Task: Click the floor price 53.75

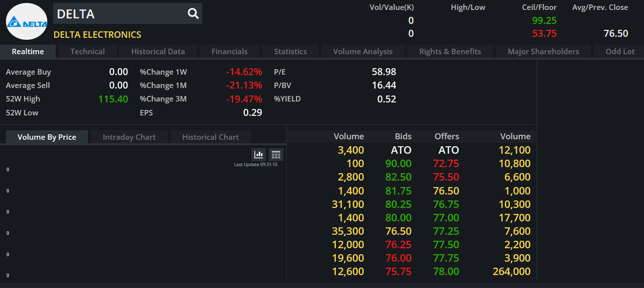Action: [x=544, y=33]
